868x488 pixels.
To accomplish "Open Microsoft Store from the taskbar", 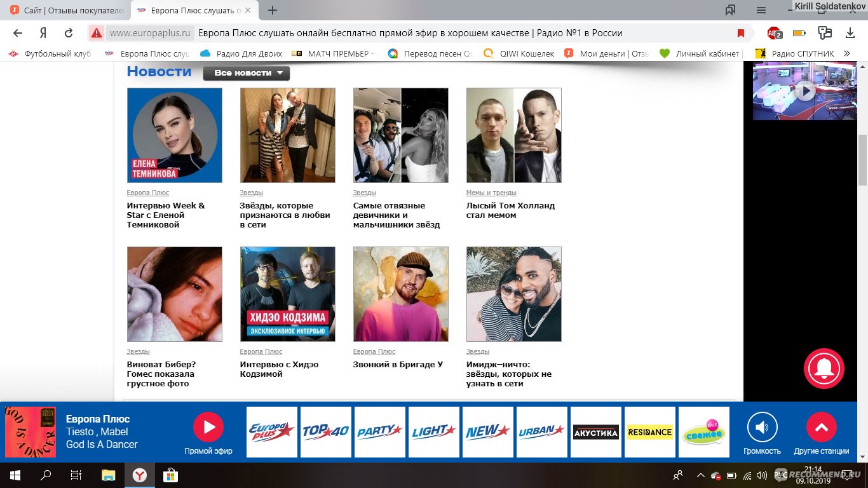I will (x=170, y=475).
